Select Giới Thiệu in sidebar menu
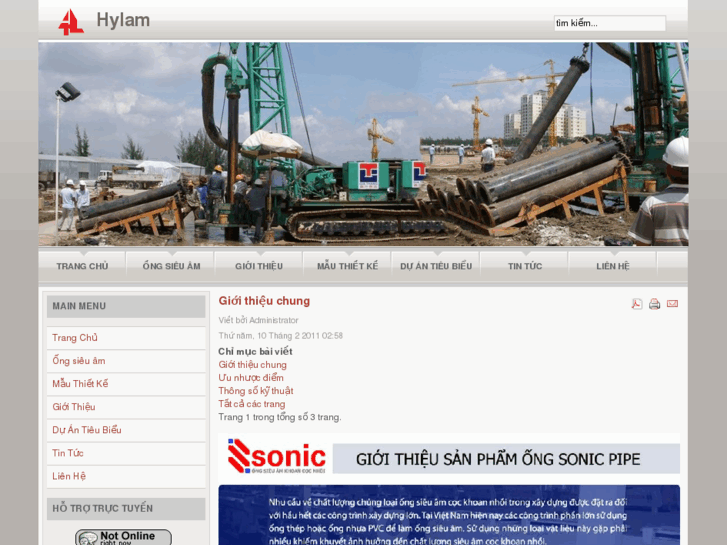The image size is (727, 545). click(x=126, y=407)
